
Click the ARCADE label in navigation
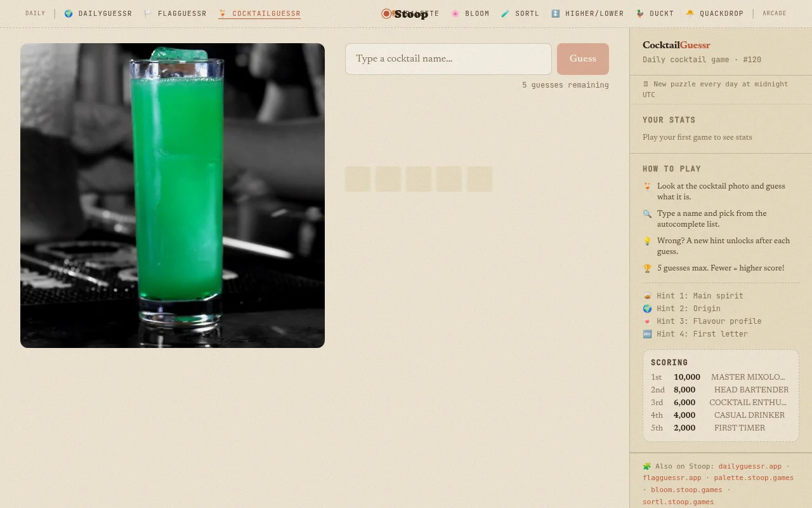(x=775, y=13)
